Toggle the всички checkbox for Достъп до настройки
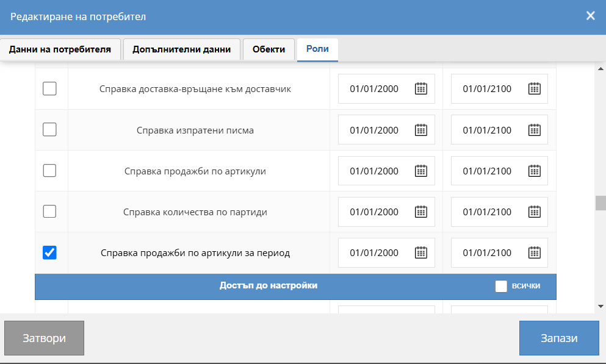 [501, 286]
